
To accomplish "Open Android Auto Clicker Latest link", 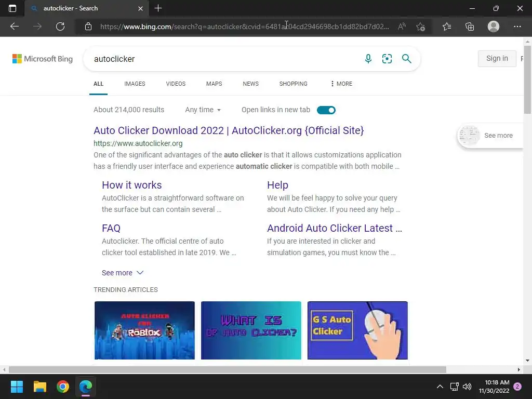I will (335, 228).
